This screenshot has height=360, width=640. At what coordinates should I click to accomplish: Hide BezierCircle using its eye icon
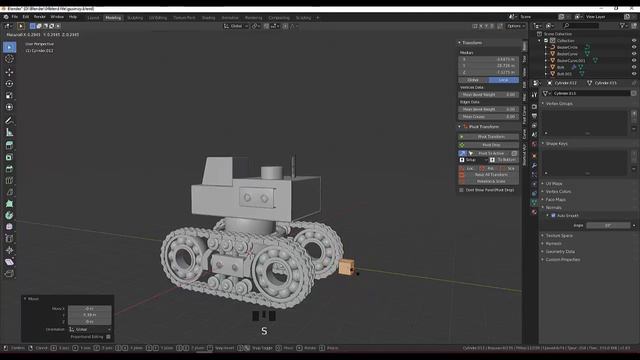634,47
